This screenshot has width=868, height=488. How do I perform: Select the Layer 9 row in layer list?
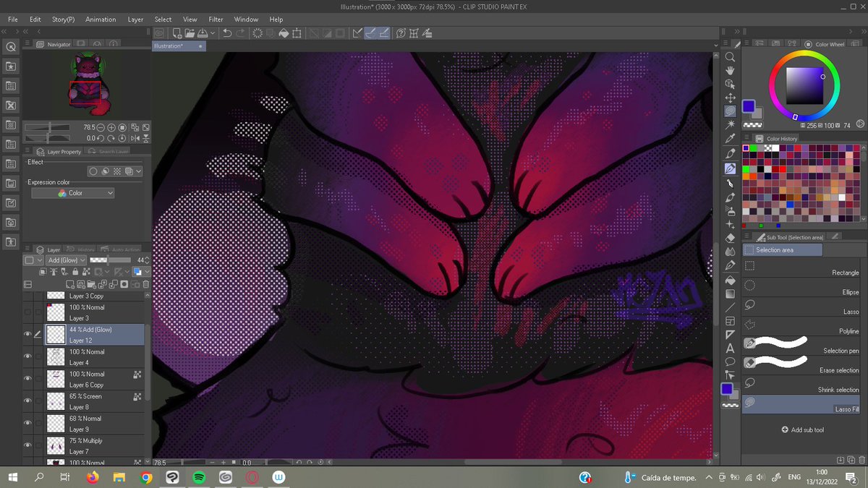click(83, 424)
